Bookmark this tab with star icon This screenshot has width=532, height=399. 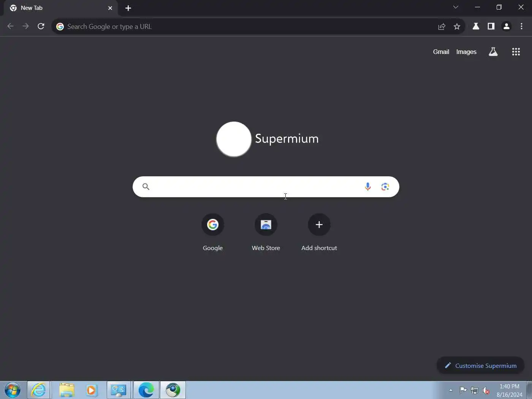coord(457,27)
